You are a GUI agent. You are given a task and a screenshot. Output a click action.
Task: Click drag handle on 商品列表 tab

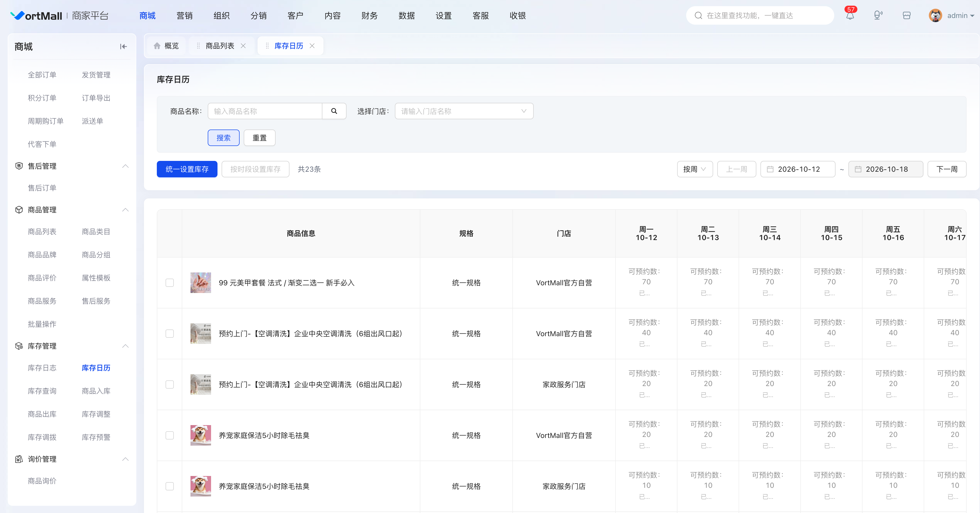(x=198, y=46)
